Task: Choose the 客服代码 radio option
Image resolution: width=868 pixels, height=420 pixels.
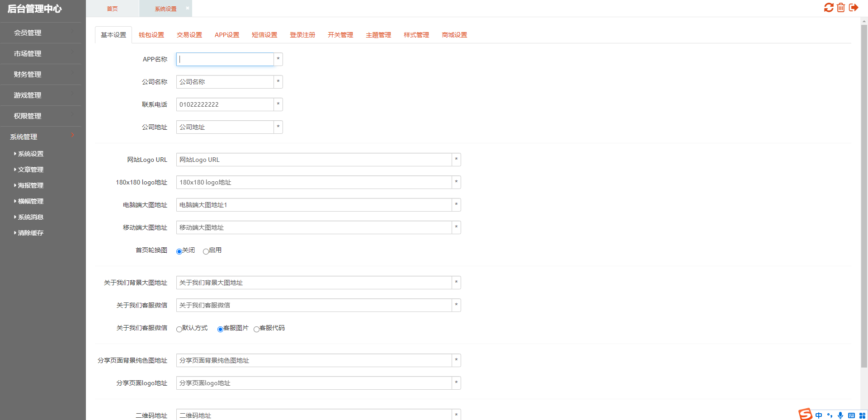Action: click(x=256, y=329)
